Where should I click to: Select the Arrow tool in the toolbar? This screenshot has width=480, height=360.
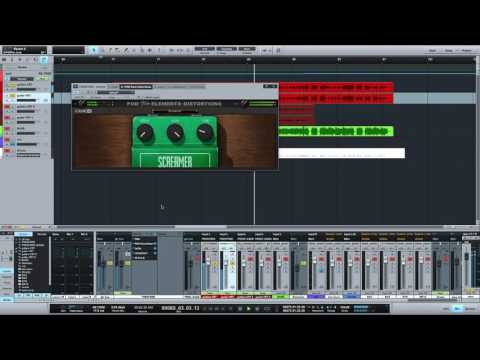click(x=94, y=50)
